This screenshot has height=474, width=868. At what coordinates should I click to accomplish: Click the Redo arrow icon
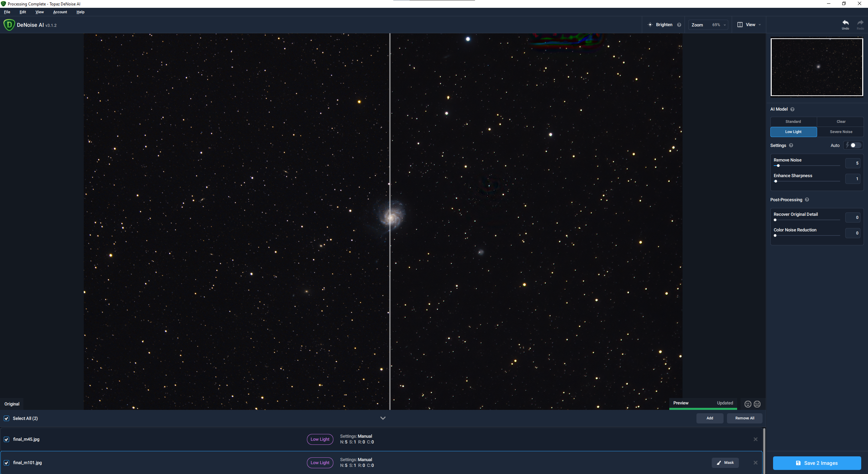(860, 23)
